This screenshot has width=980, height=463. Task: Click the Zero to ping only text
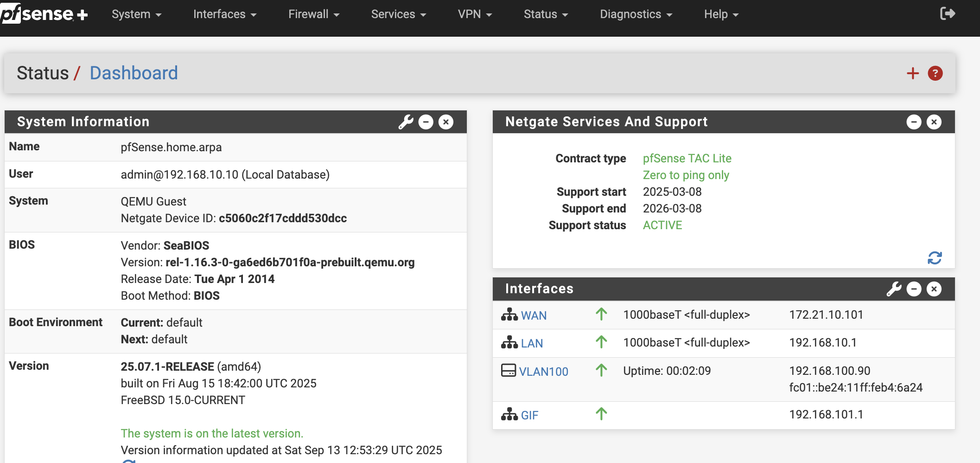686,175
